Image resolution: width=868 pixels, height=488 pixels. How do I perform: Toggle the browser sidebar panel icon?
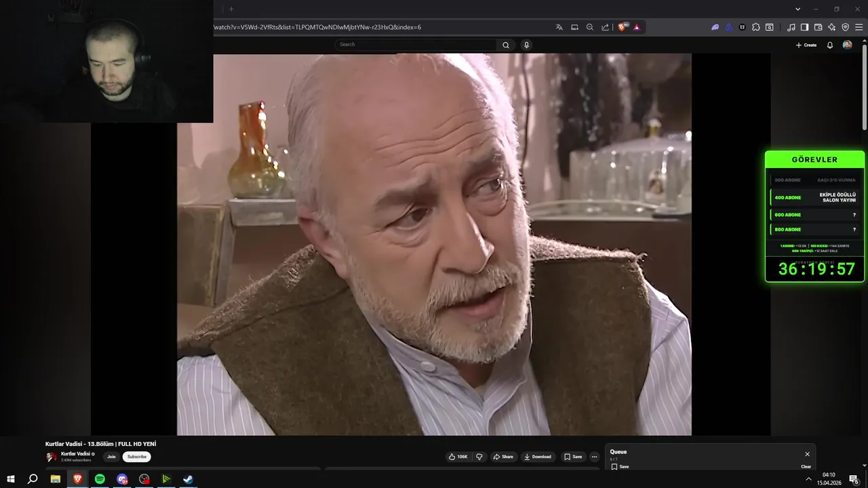coord(804,27)
